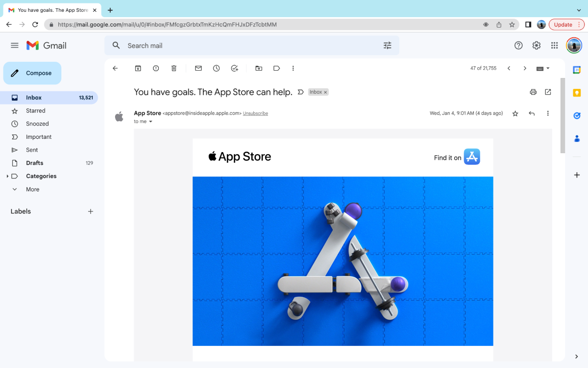The image size is (588, 368).
Task: Star the App Store message
Action: 515,113
